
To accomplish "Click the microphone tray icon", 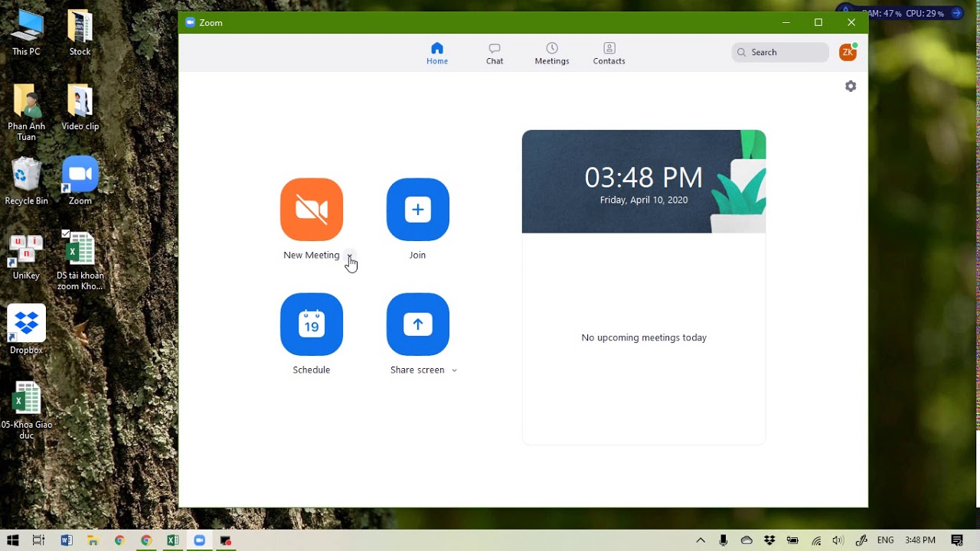I will point(724,540).
